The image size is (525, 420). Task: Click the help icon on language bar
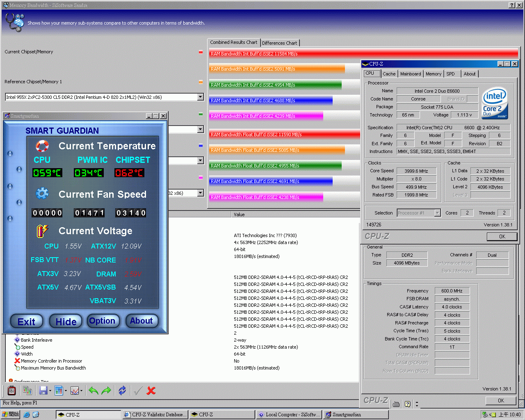click(407, 404)
